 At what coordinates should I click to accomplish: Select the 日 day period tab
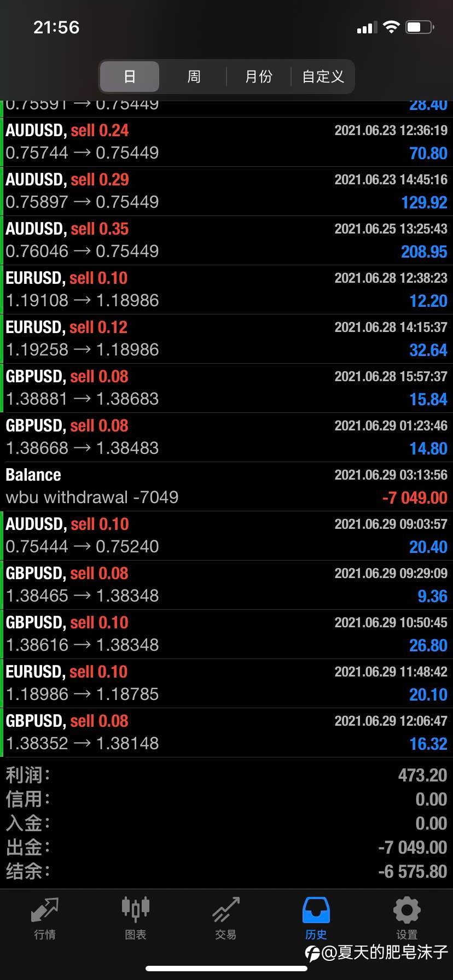pos(130,77)
